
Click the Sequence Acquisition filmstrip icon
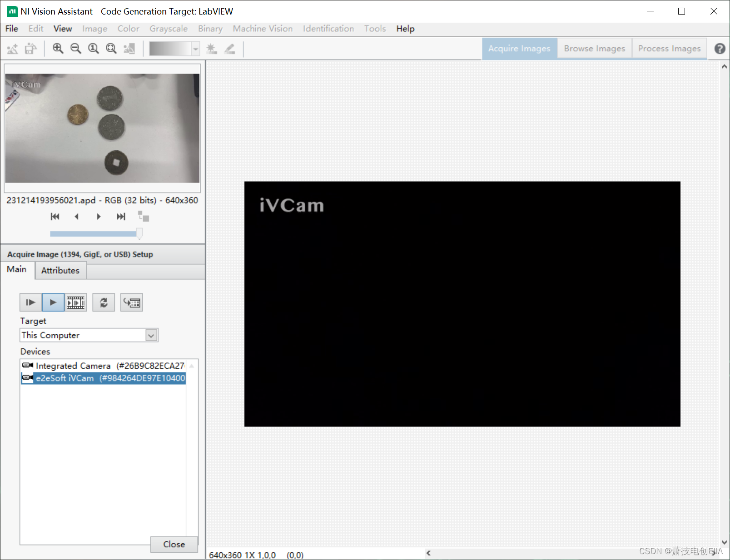[x=76, y=302]
